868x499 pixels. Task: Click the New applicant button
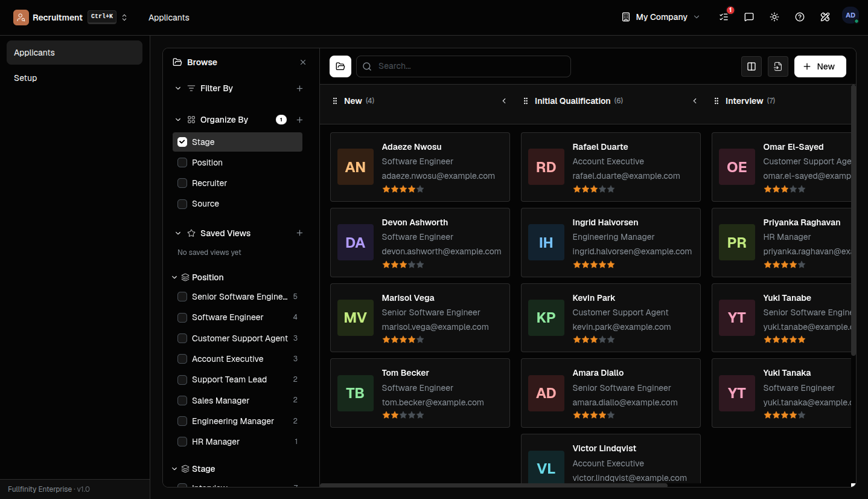pos(820,66)
